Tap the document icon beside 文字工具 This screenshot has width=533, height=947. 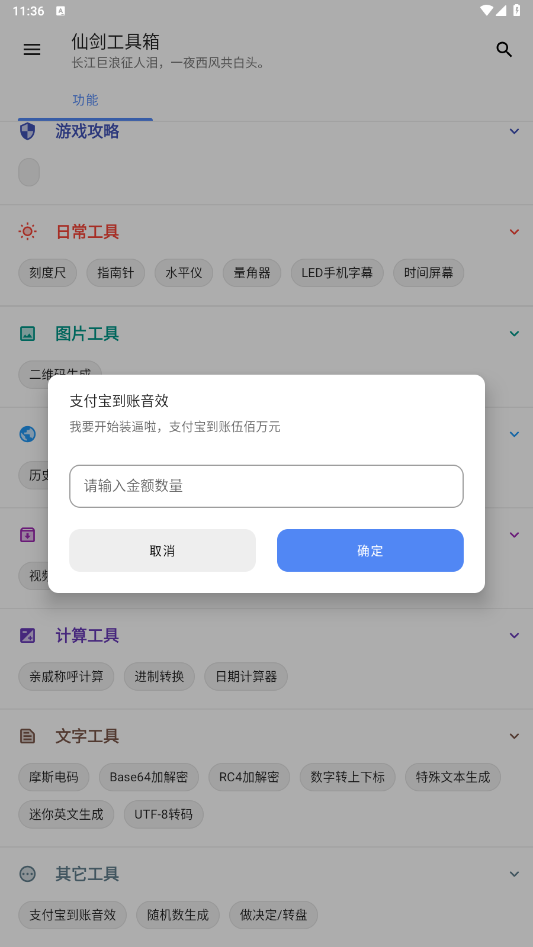28,736
